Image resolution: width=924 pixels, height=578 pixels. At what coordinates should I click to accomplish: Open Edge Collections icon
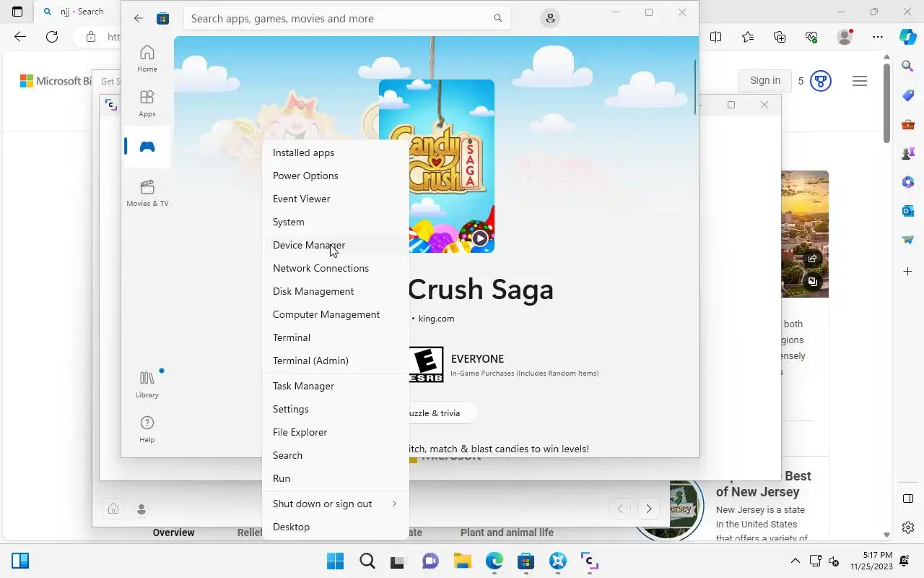coord(779,37)
